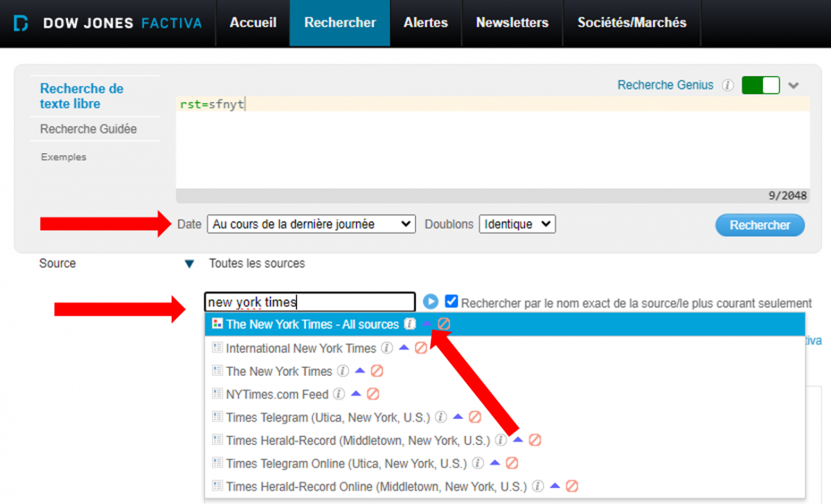Viewport: 831px width, 504px height.
Task: Exclude International New York Times source
Action: tap(421, 348)
